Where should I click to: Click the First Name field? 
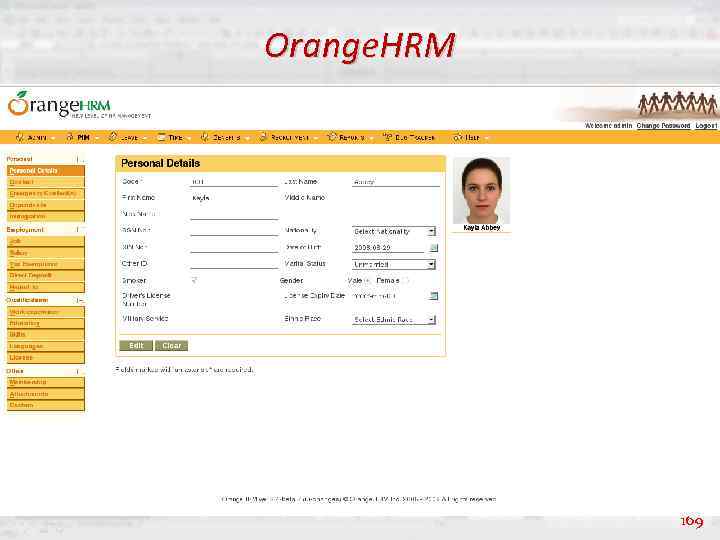click(234, 198)
